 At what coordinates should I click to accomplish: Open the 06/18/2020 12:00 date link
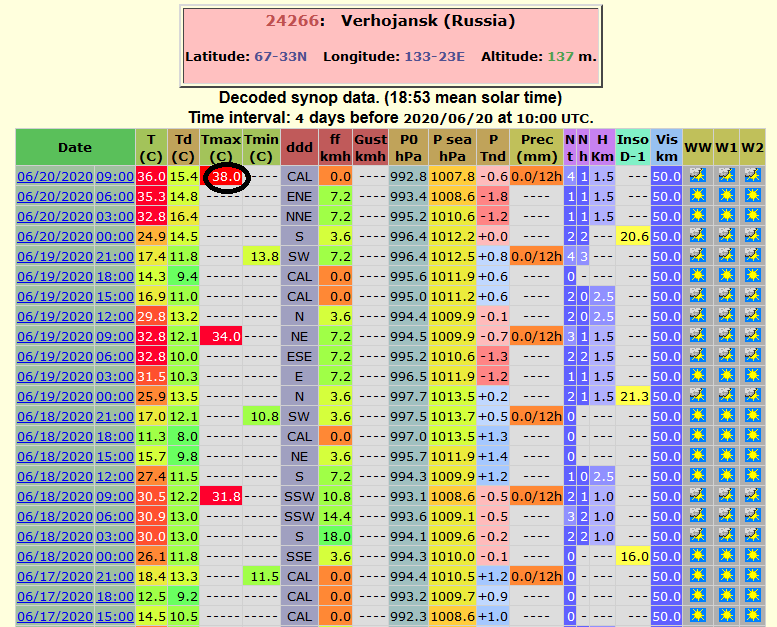click(75, 476)
